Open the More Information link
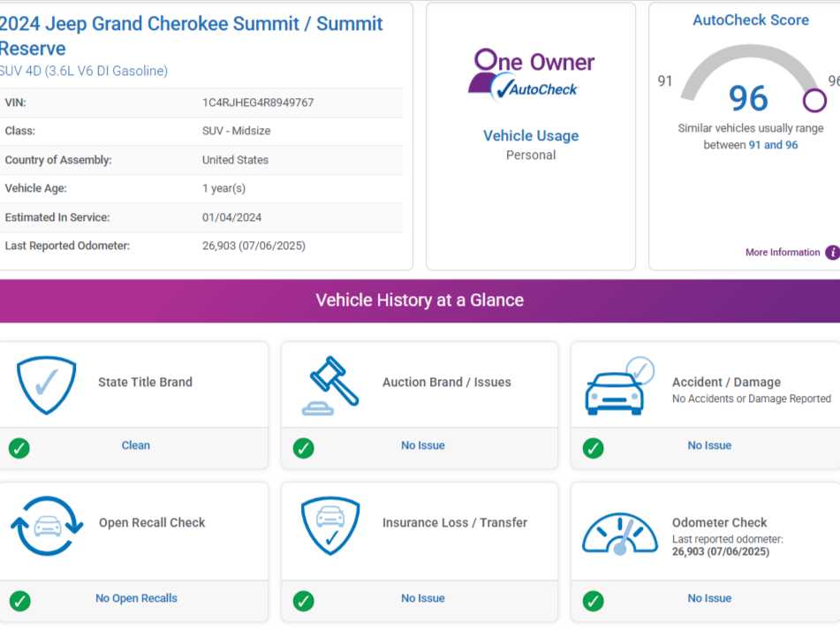 click(782, 253)
